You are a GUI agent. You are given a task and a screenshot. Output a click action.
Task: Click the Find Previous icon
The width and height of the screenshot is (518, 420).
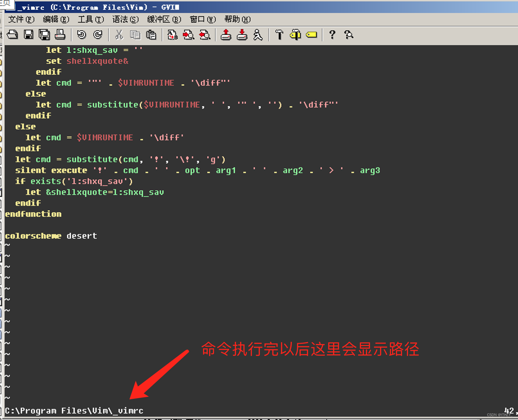205,34
